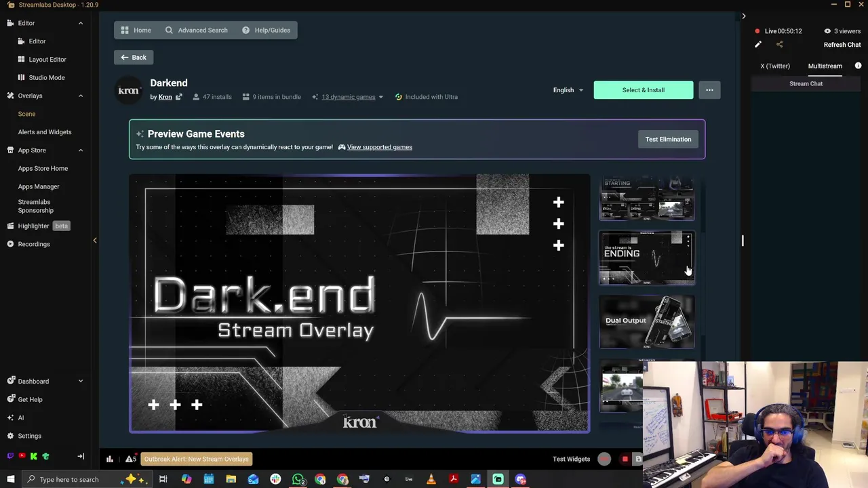868x488 pixels.
Task: Open the Editor item under Editor section
Action: [37, 41]
